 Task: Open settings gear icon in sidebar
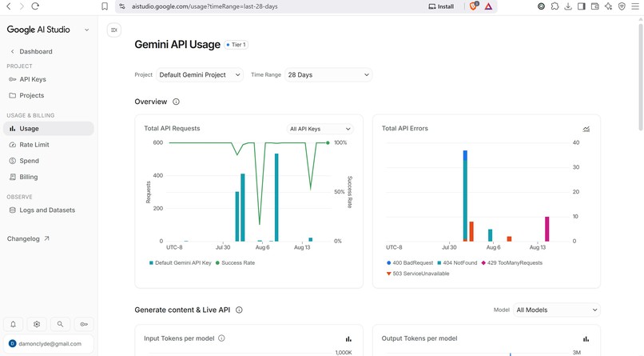(37, 324)
